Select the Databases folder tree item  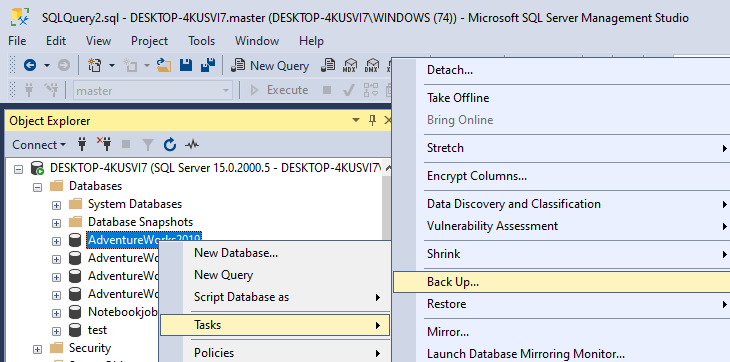tap(95, 186)
